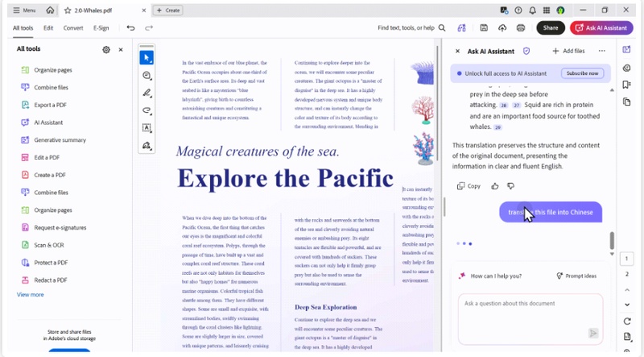Click the Subscribe now button

[x=582, y=73]
